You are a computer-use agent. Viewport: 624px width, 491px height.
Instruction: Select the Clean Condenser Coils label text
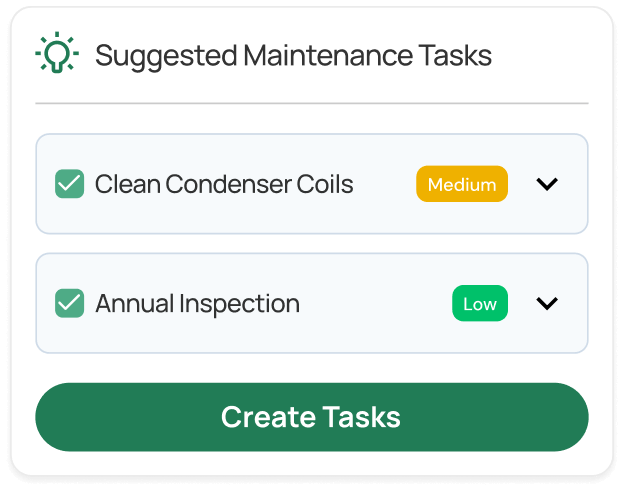pyautogui.click(x=224, y=184)
